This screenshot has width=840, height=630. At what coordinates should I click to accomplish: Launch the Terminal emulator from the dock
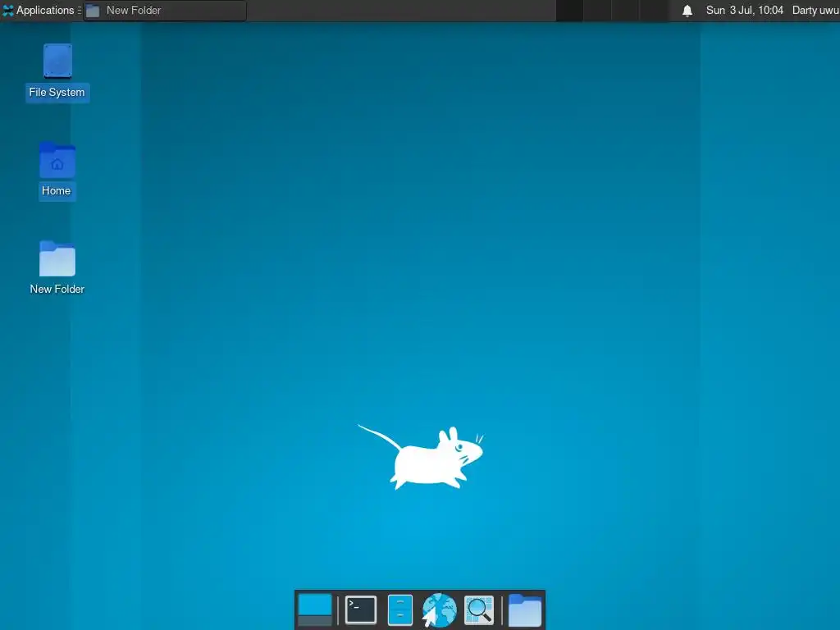361,609
